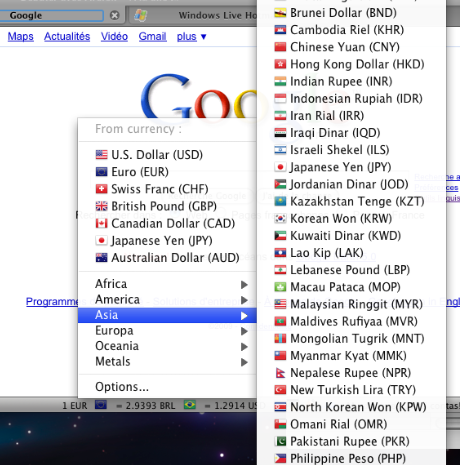Select Pakistani Rupee (PKR)
The height and width of the screenshot is (465, 460).
[352, 441]
